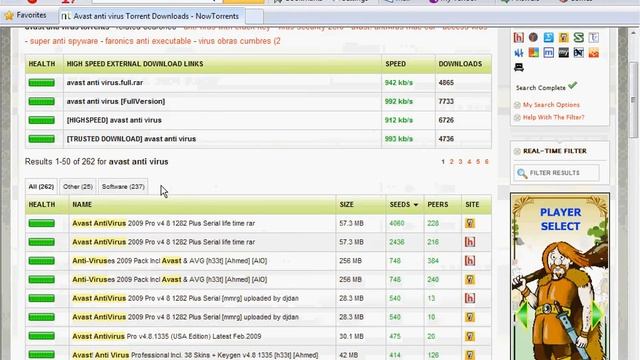Click the blue square site icon in the sources grid
The width and height of the screenshot is (640, 360).
coord(549,38)
